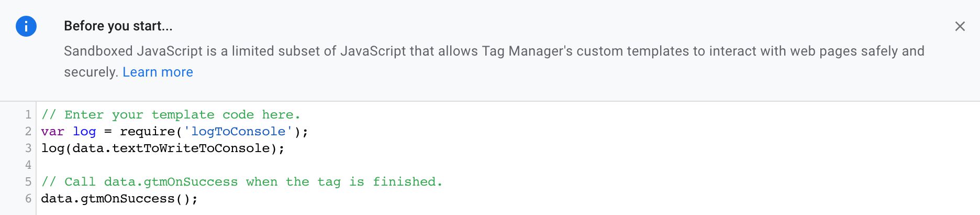
Task: Click line number 6 in gutter
Action: point(28,199)
